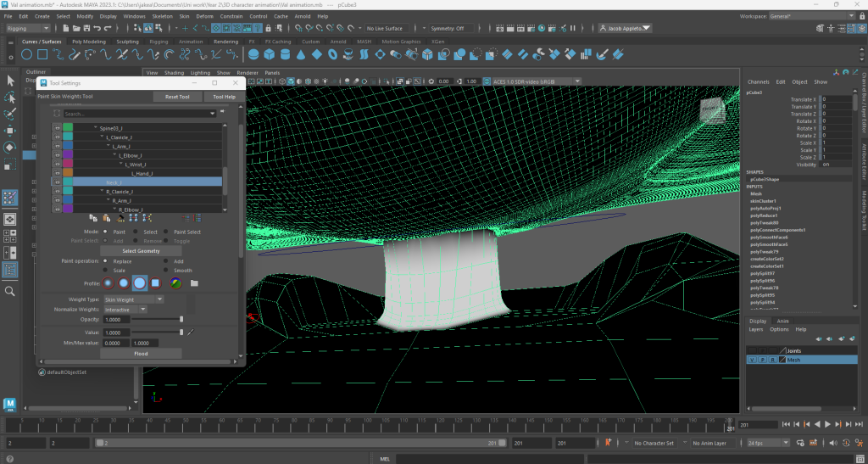Screen dimensions: 868x464
Task: Toggle visibility V of Mesh layer
Action: coord(752,360)
